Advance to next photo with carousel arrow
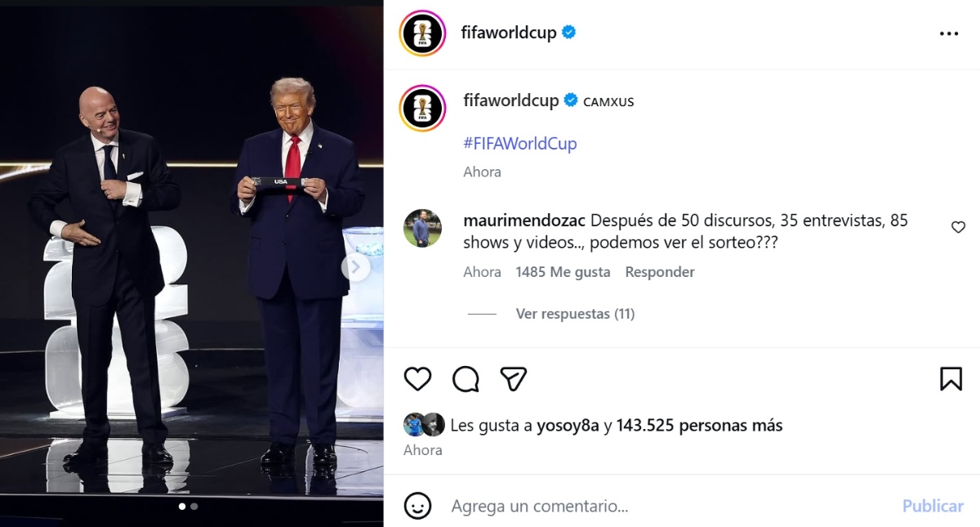This screenshot has width=980, height=527. click(355, 266)
